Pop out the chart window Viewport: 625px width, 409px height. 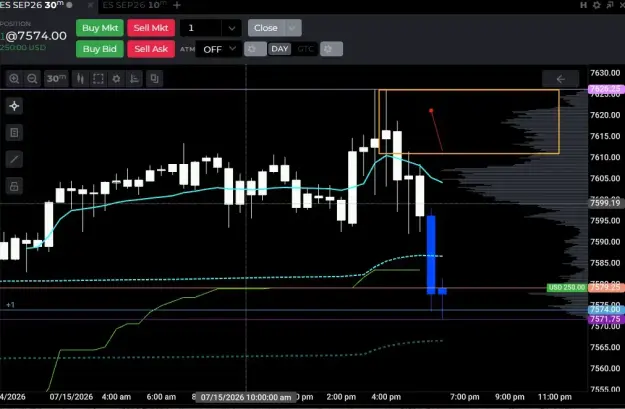(x=610, y=5)
